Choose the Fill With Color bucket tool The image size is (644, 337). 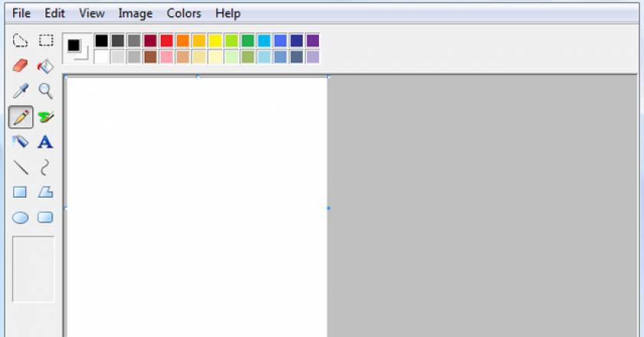click(x=45, y=66)
